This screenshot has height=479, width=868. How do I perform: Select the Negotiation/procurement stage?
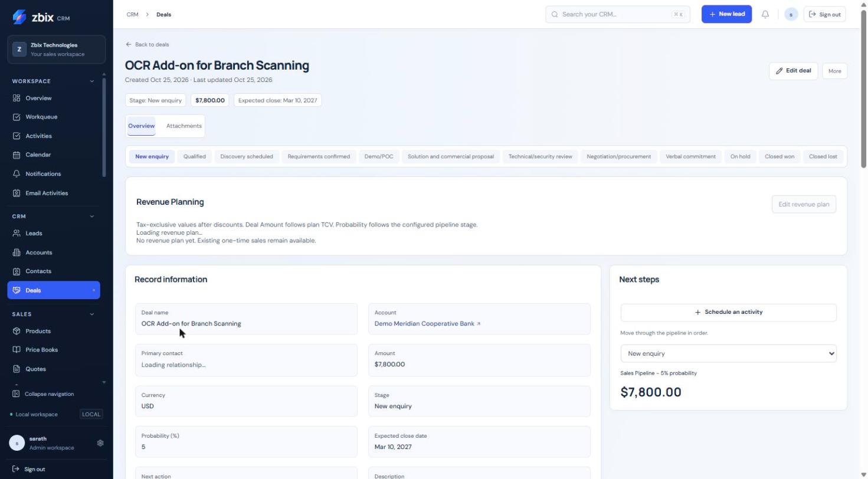tap(619, 156)
